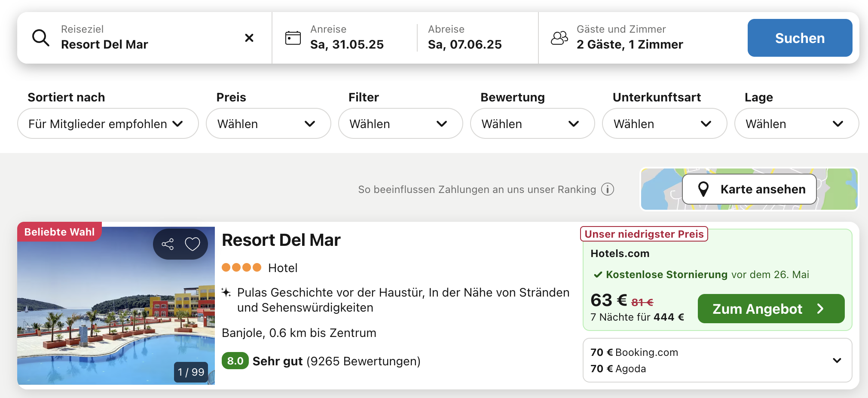The height and width of the screenshot is (398, 868).
Task: Click the 63 € price
Action: pyautogui.click(x=608, y=300)
